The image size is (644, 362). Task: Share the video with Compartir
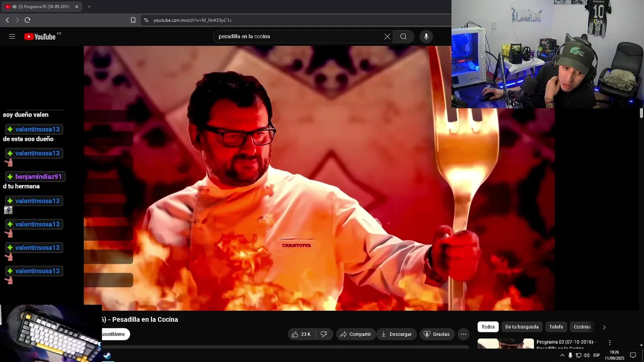click(x=356, y=334)
